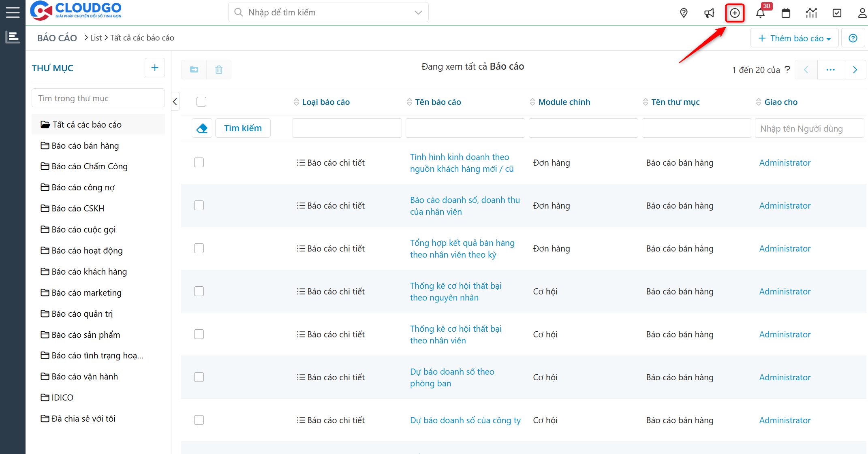Collapse the folder sidebar with chevron
868x454 pixels.
tap(175, 102)
